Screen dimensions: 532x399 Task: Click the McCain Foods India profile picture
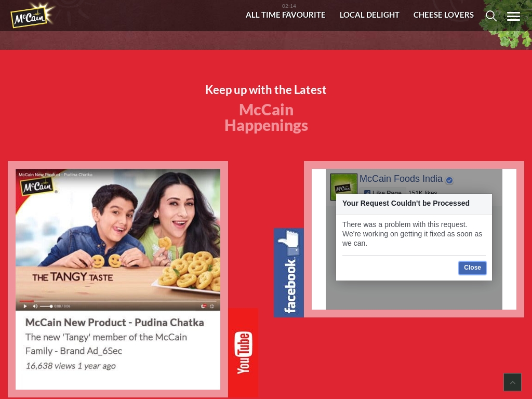(x=344, y=187)
